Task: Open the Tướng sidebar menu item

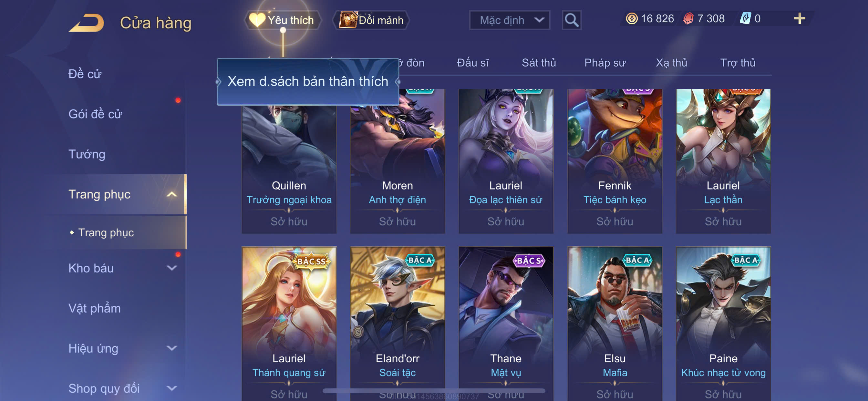Action: (87, 154)
